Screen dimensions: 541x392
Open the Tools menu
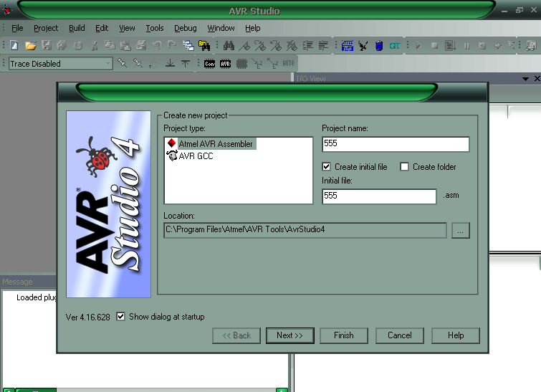tap(155, 28)
